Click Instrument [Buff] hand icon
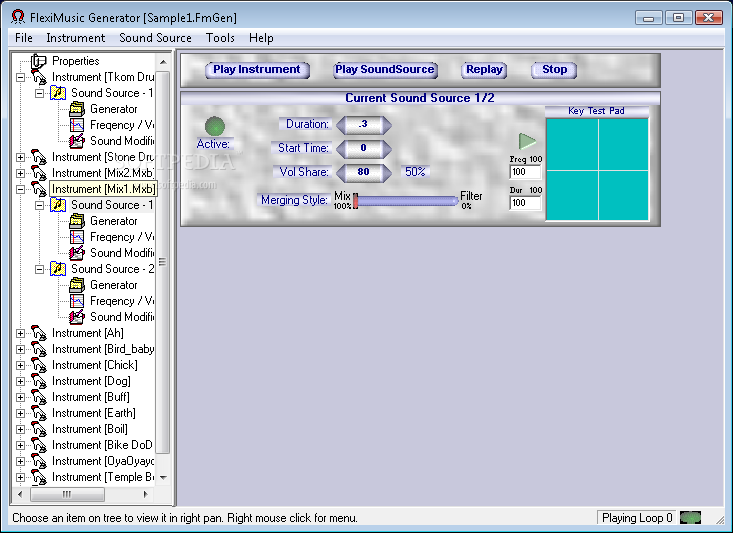Viewport: 733px width, 533px height. coord(39,397)
